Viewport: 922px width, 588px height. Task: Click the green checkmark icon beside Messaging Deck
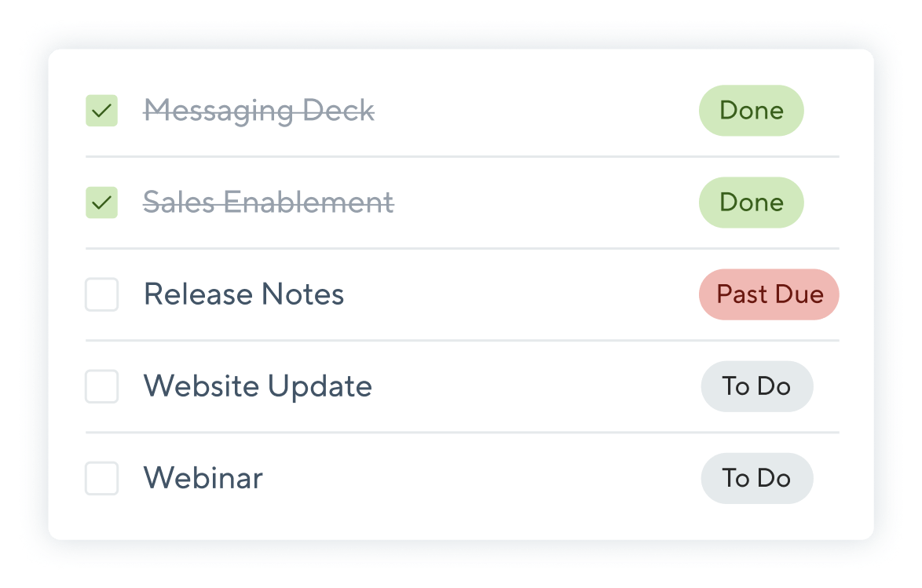click(102, 111)
